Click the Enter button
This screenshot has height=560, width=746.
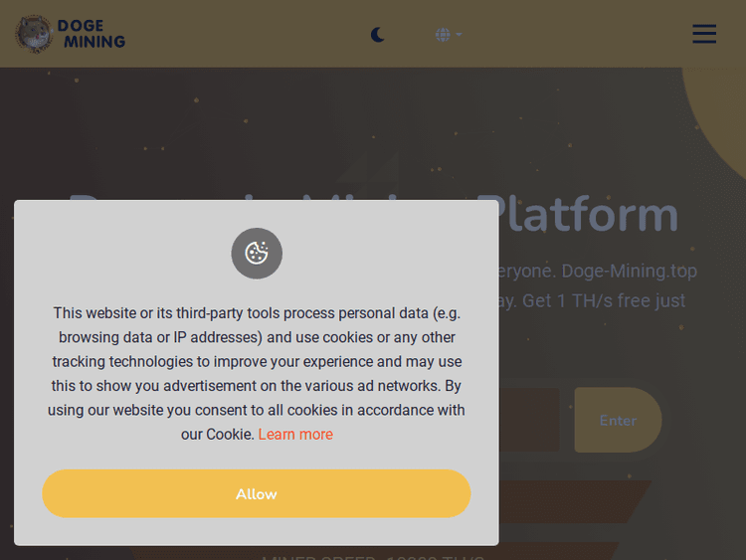617,420
